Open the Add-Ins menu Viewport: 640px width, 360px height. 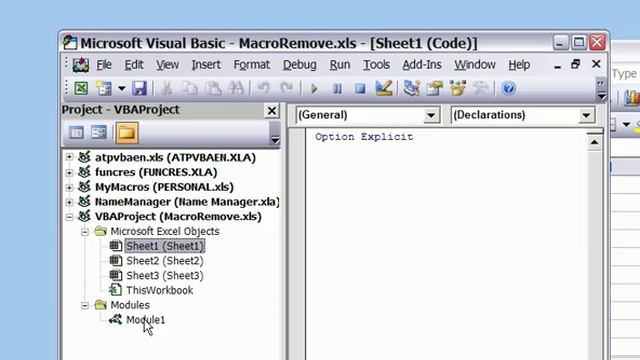tap(422, 64)
